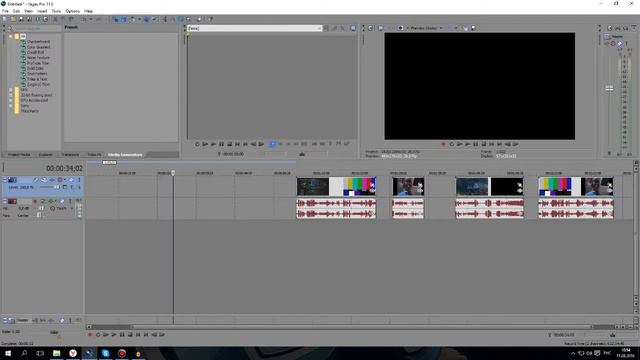
Task: Open Track Motion on the video track
Action: (44, 180)
